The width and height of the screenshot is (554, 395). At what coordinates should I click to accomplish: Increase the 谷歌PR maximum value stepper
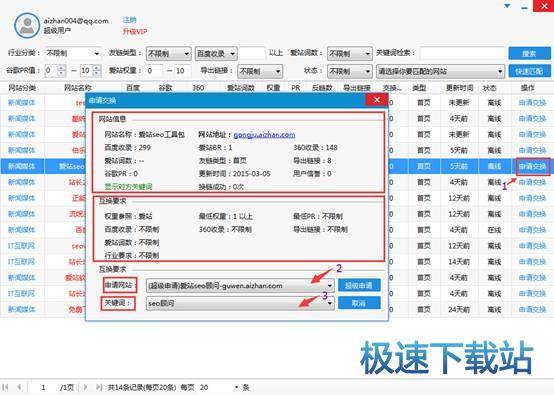pos(97,67)
